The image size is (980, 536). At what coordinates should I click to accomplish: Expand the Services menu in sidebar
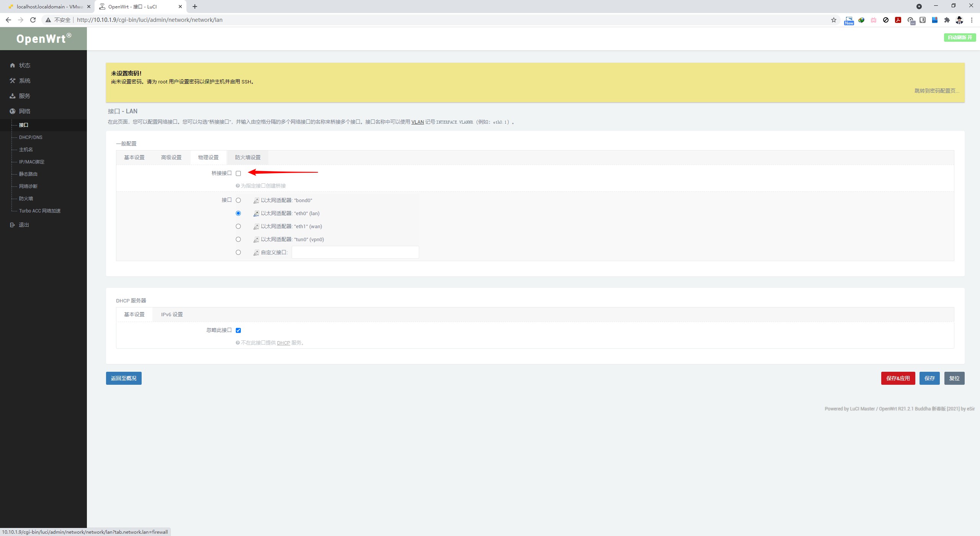click(24, 96)
